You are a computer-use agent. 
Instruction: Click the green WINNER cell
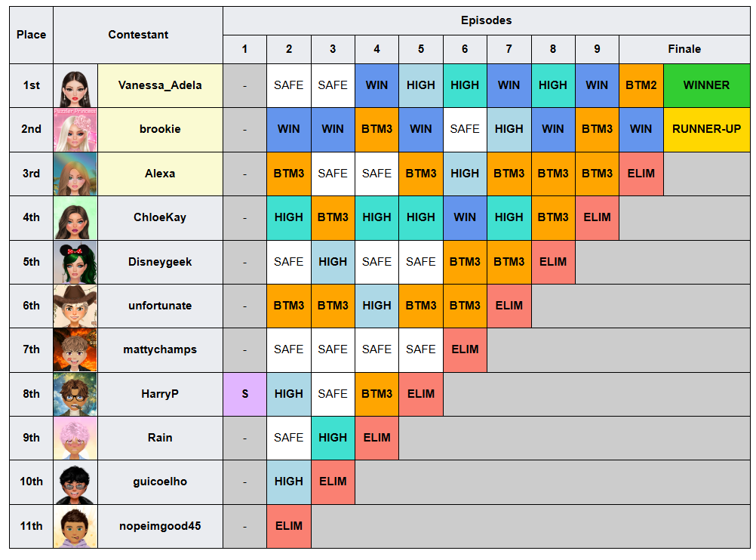706,85
